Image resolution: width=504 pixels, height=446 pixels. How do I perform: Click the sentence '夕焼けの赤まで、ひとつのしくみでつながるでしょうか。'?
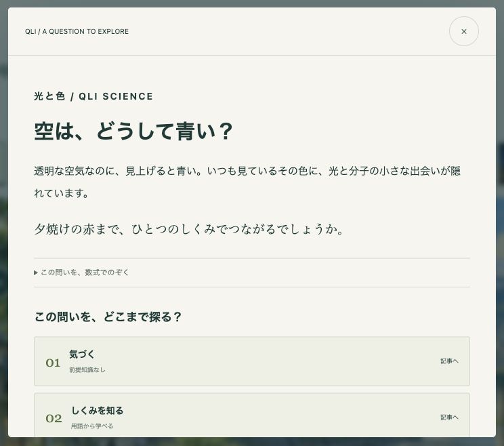pos(189,229)
